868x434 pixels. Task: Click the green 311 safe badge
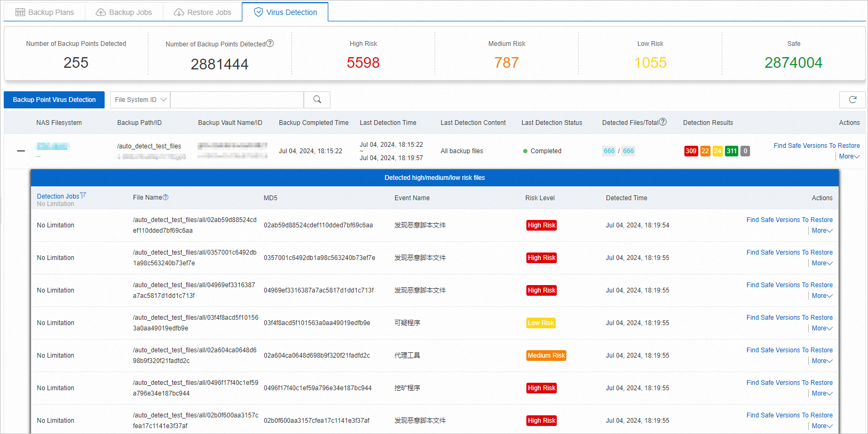point(731,151)
